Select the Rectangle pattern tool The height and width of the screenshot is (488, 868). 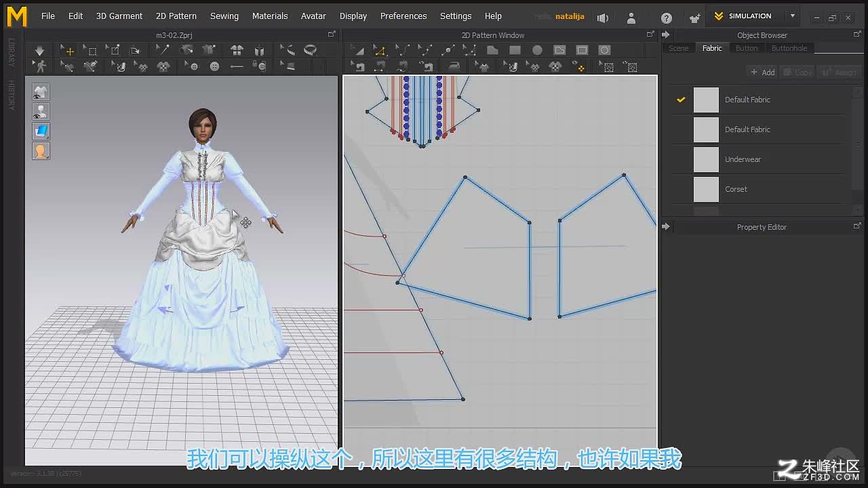point(515,50)
